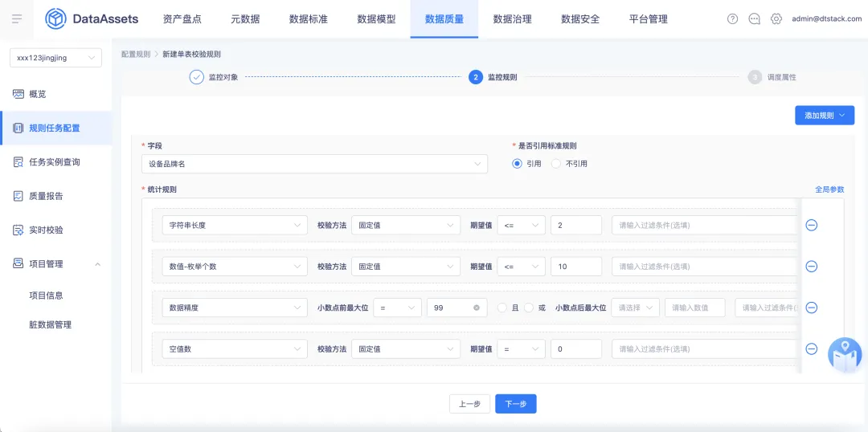
Task: Open settings via the gear icon
Action: click(x=776, y=18)
